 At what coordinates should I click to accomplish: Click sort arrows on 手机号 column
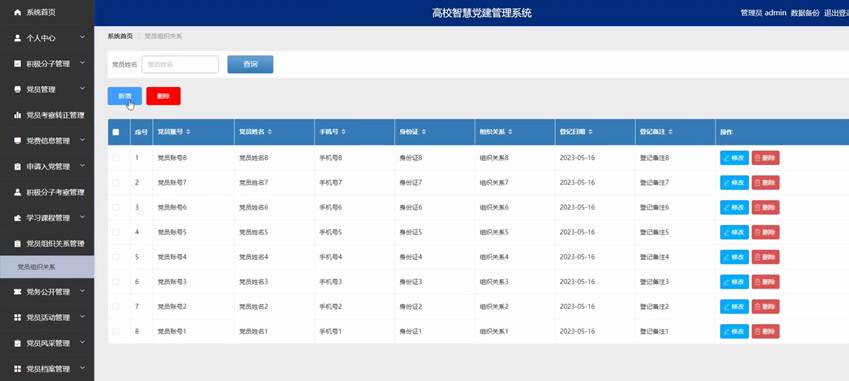(x=343, y=132)
